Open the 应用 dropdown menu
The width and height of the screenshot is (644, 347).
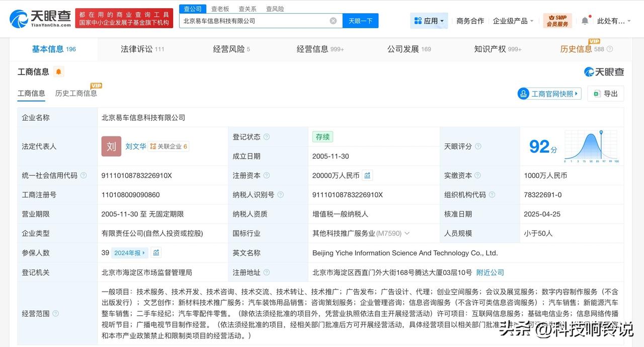tap(429, 21)
